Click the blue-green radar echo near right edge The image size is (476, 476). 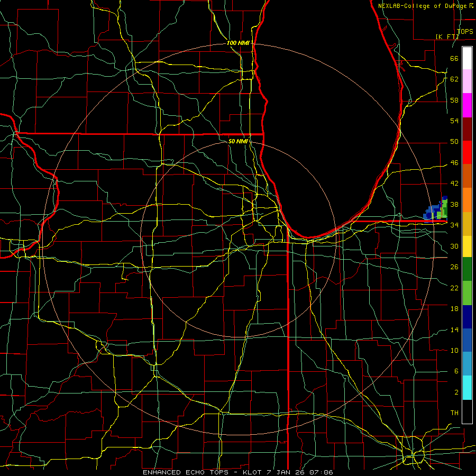[x=436, y=210]
